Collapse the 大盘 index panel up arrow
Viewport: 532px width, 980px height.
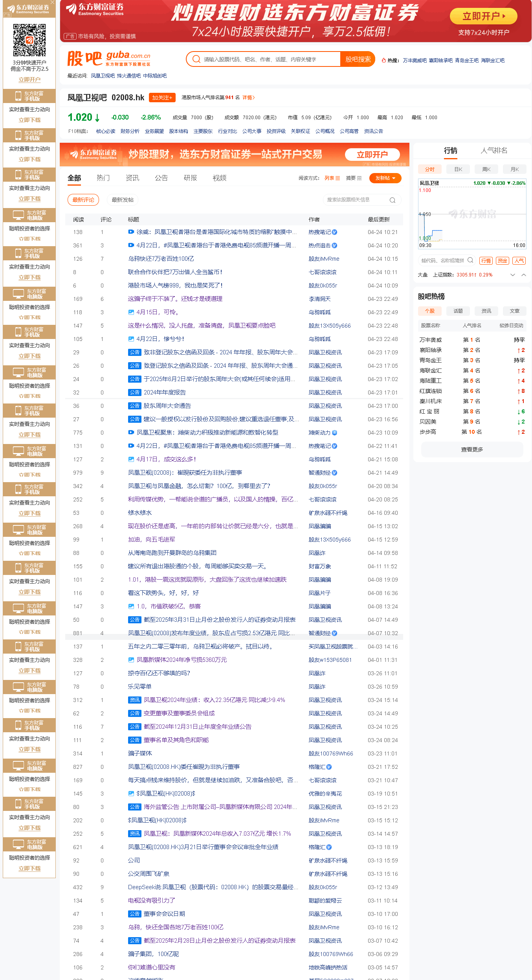click(x=524, y=275)
